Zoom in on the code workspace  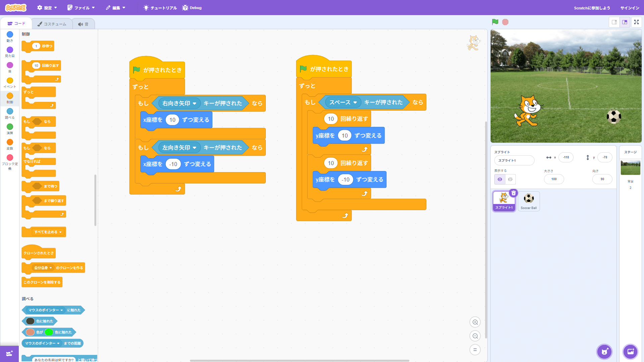coord(475,322)
